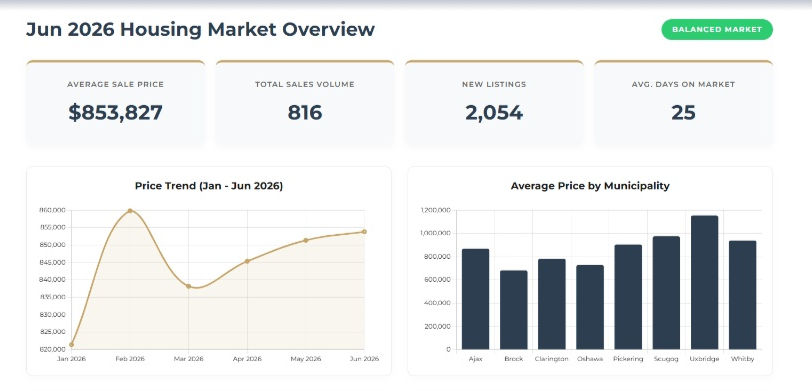This screenshot has height=391, width=812.
Task: Click the Avg. Days on Market card
Action: (683, 103)
